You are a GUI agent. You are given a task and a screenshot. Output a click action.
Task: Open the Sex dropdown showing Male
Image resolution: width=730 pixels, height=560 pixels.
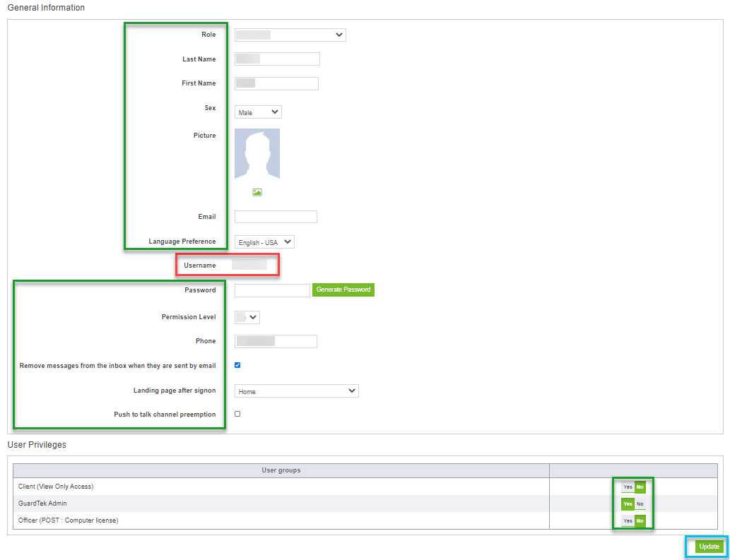[258, 112]
